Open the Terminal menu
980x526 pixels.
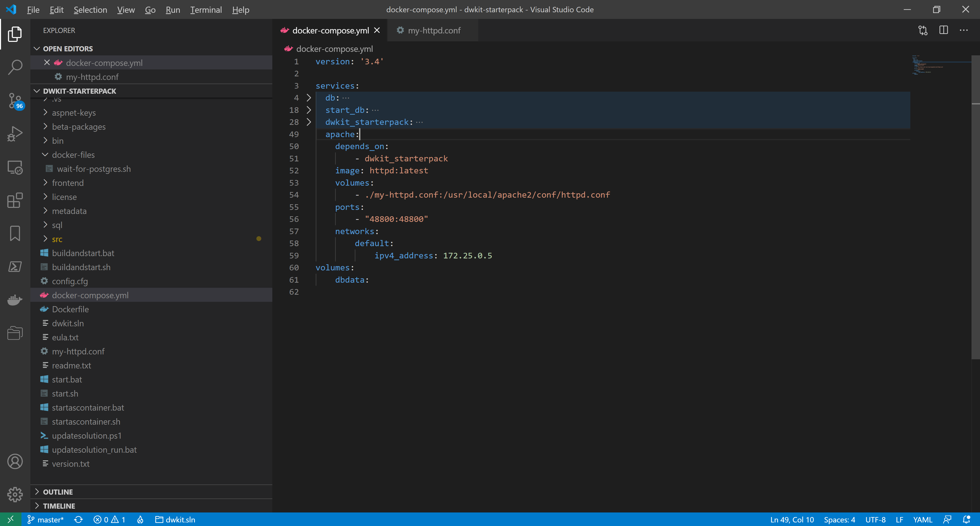[x=206, y=9]
